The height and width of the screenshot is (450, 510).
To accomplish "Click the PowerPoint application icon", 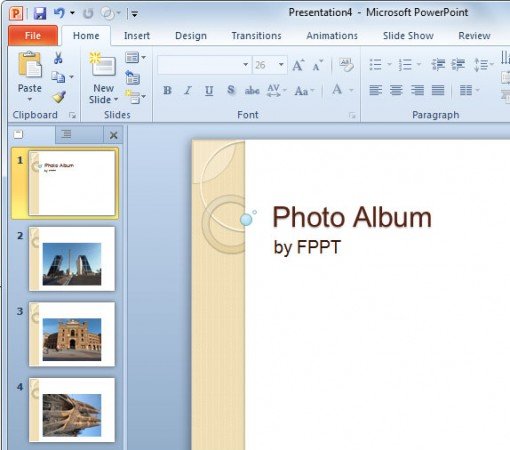I will tap(16, 14).
